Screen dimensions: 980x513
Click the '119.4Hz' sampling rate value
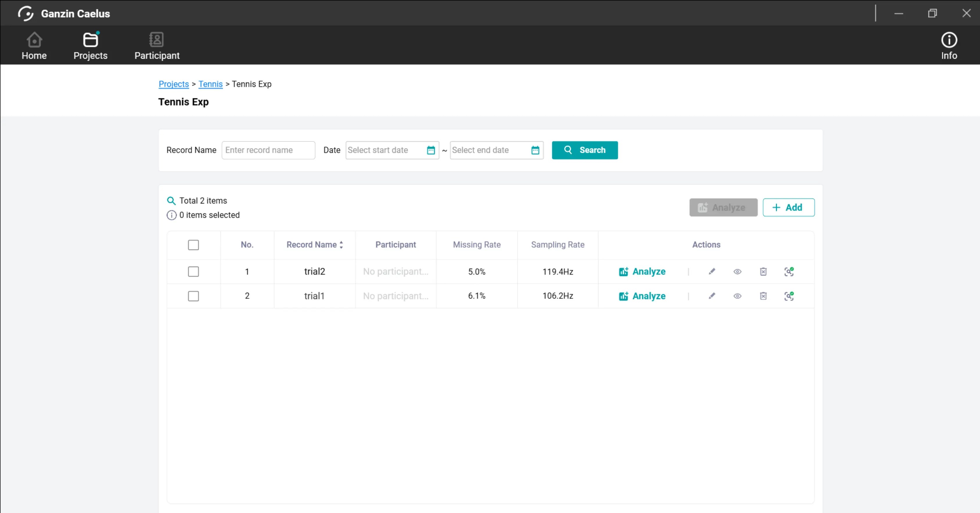click(x=558, y=271)
